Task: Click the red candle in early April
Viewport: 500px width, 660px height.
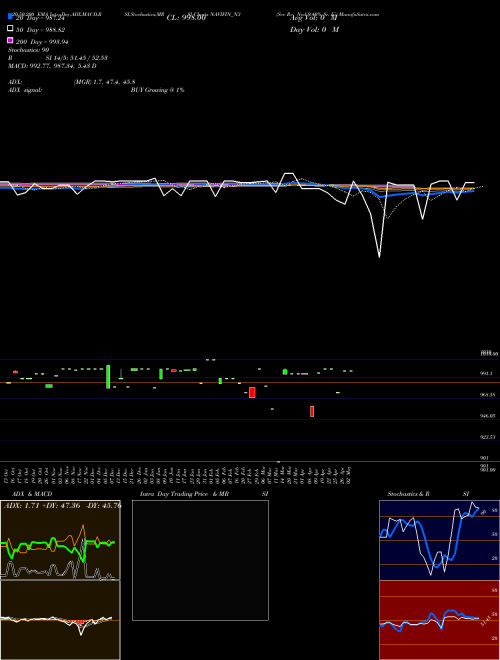Action: point(312,411)
